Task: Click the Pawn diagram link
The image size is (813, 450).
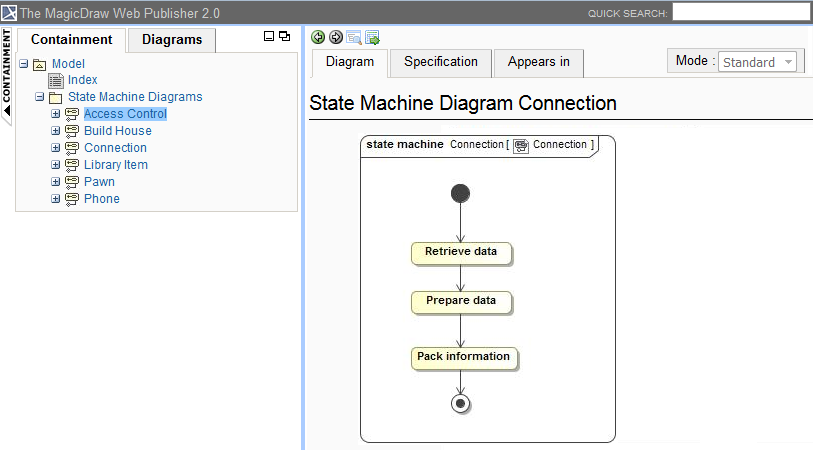Action: (99, 182)
